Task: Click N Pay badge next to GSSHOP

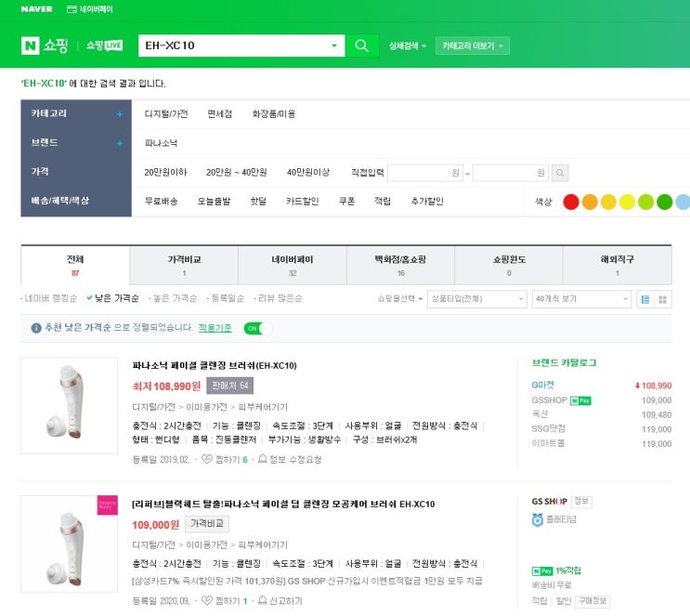Action: (x=580, y=400)
